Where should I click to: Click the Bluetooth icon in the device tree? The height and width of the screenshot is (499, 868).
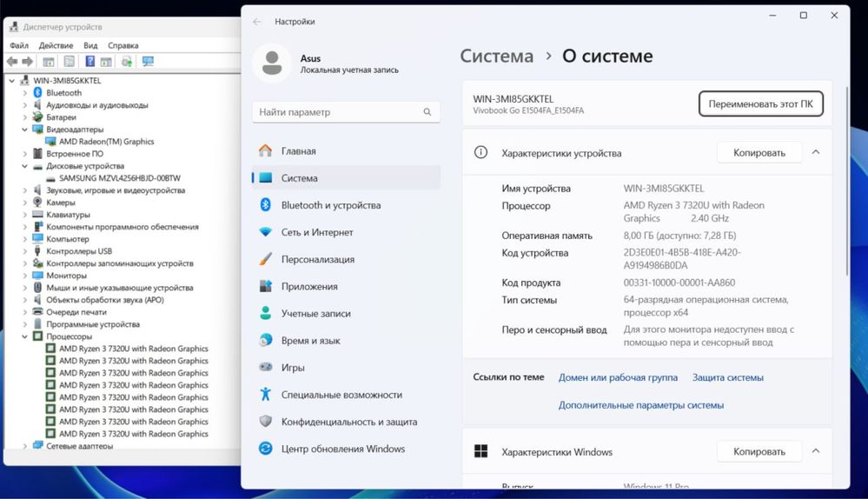(x=37, y=92)
